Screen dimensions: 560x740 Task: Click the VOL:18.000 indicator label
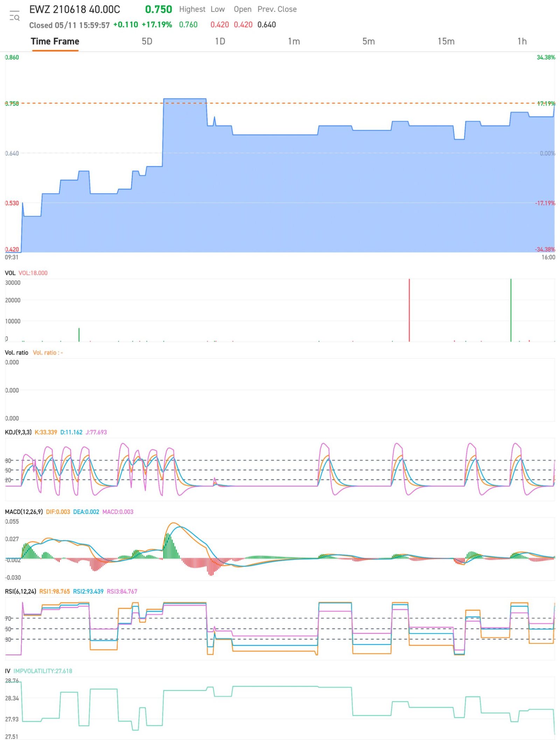tap(33, 273)
